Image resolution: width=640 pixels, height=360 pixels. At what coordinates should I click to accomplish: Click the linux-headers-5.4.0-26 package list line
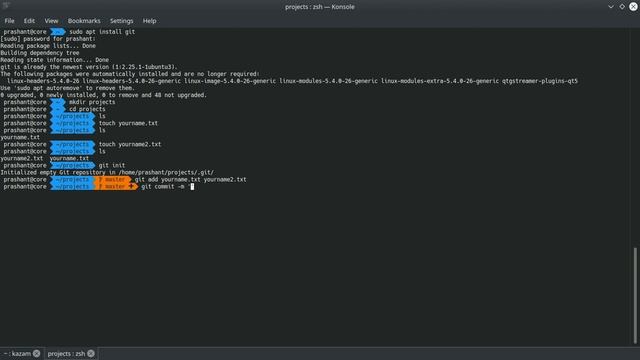click(x=292, y=81)
